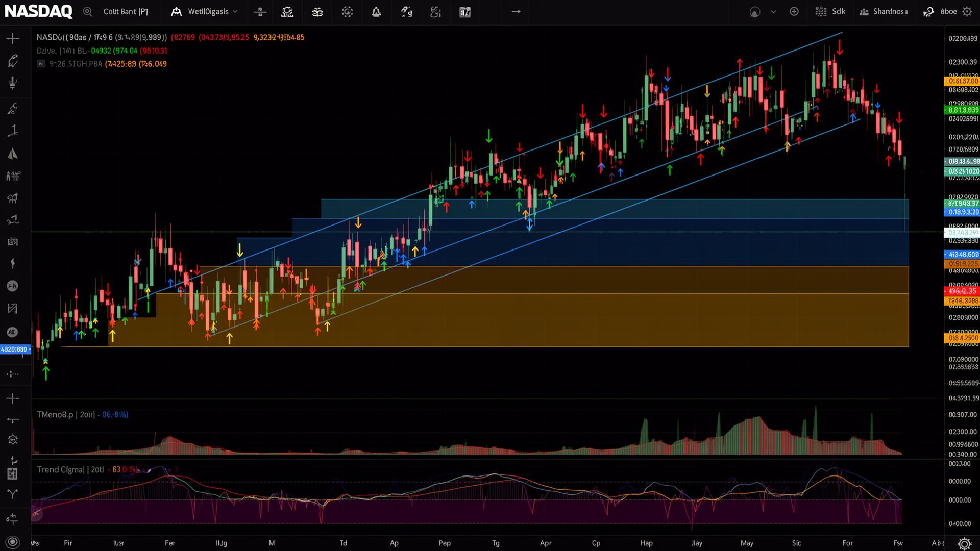
Task: Click the red 496.2.35 price label on axis
Action: tap(962, 291)
